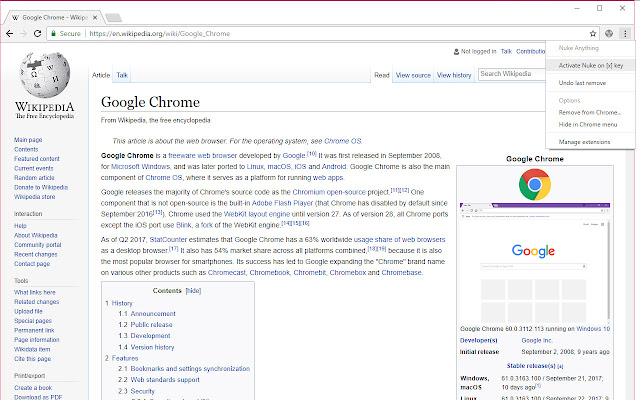Screen dimensions: 640x400
Task: Open the Contributions link at top
Action: pos(530,51)
